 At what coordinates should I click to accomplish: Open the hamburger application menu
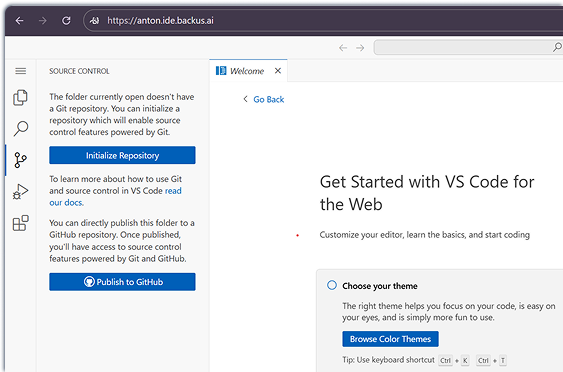pyautogui.click(x=21, y=71)
